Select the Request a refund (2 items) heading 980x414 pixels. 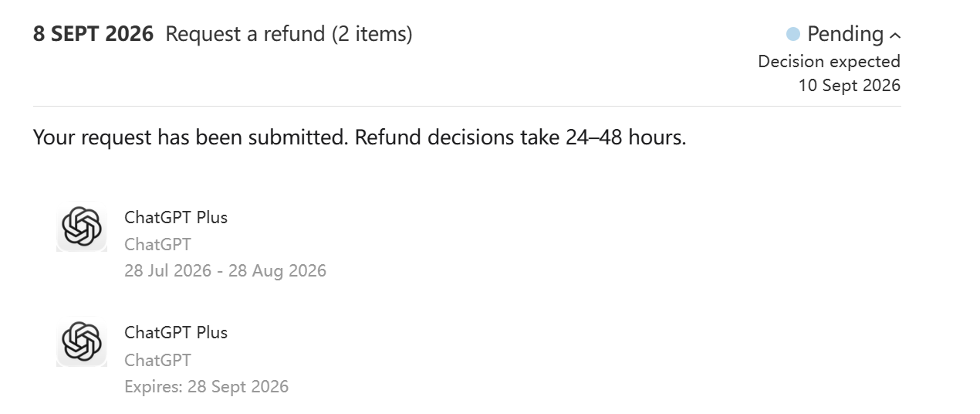[x=289, y=34]
